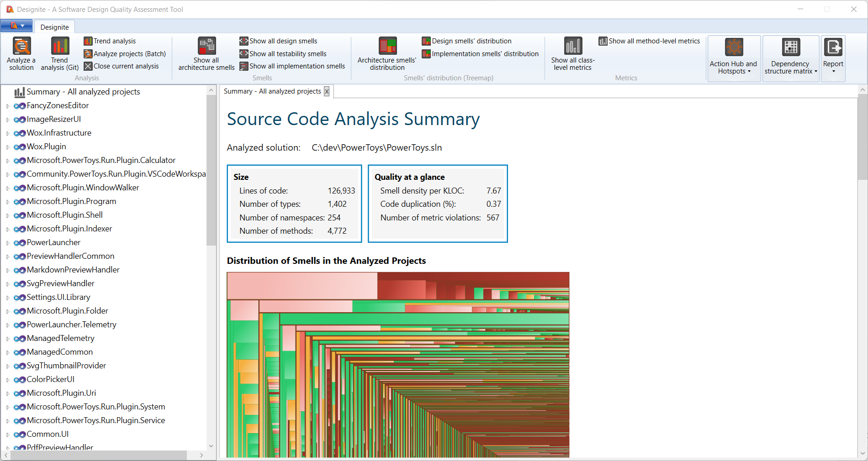
Task: Click the ColorPickerUI project icon
Action: (x=20, y=380)
